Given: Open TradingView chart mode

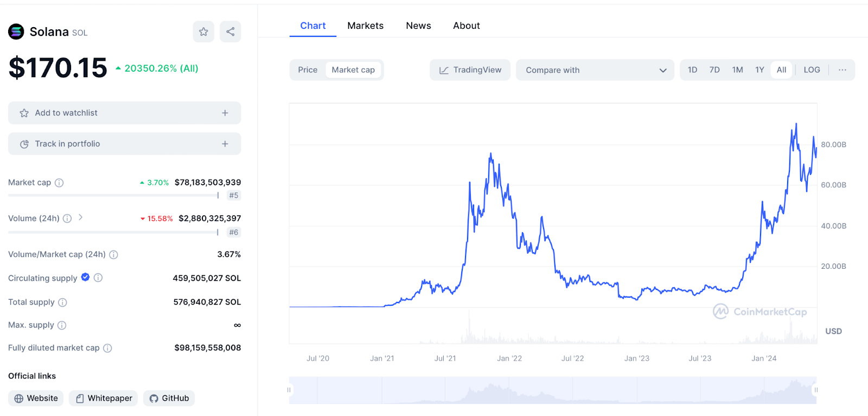Looking at the screenshot, I should pos(470,70).
